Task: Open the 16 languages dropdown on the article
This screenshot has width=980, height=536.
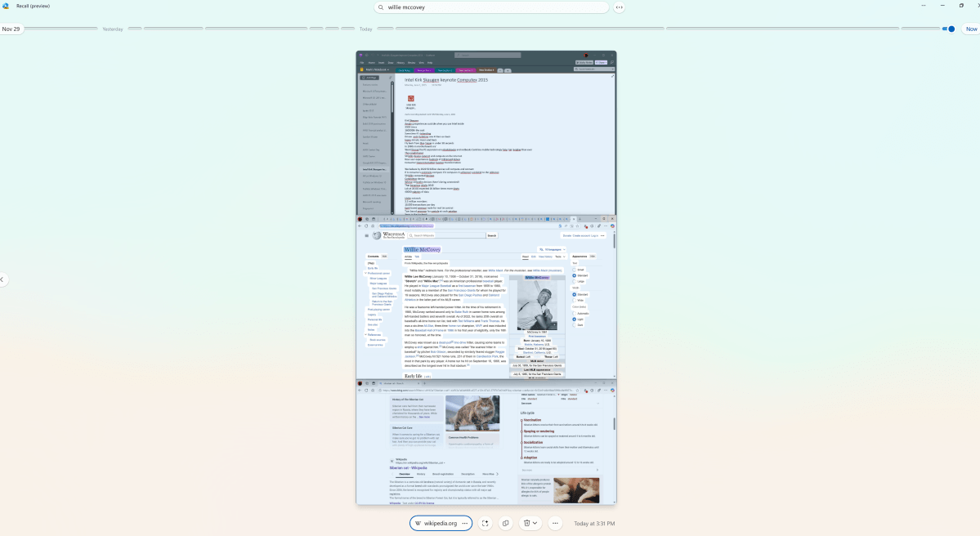Action: pos(552,249)
